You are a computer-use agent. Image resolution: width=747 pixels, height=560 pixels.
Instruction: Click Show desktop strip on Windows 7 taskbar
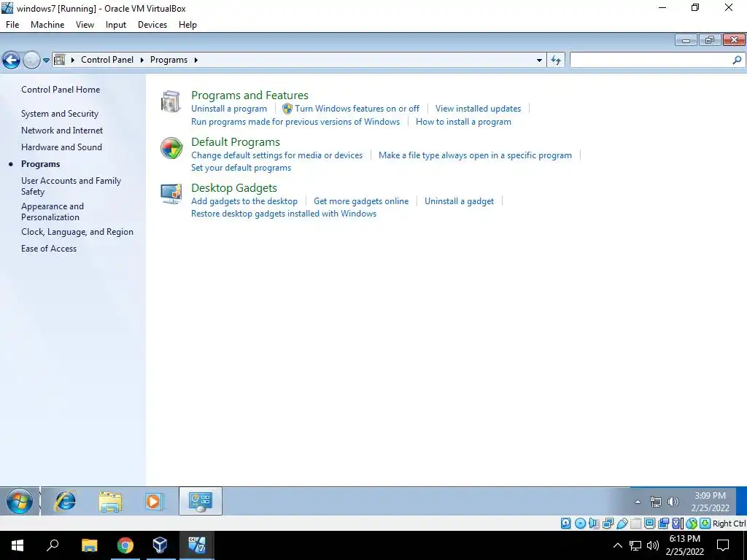[741, 501]
